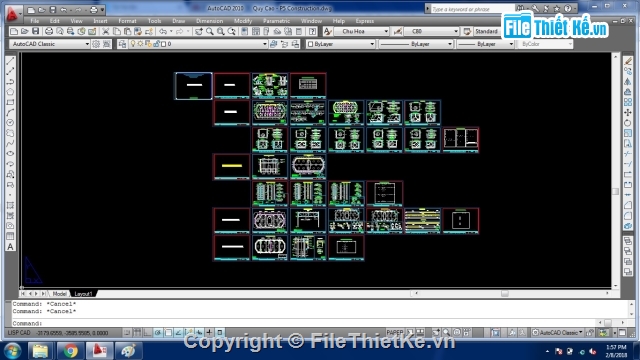640x360 pixels.
Task: Open the Layer Properties Manager icon
Action: tap(122, 44)
